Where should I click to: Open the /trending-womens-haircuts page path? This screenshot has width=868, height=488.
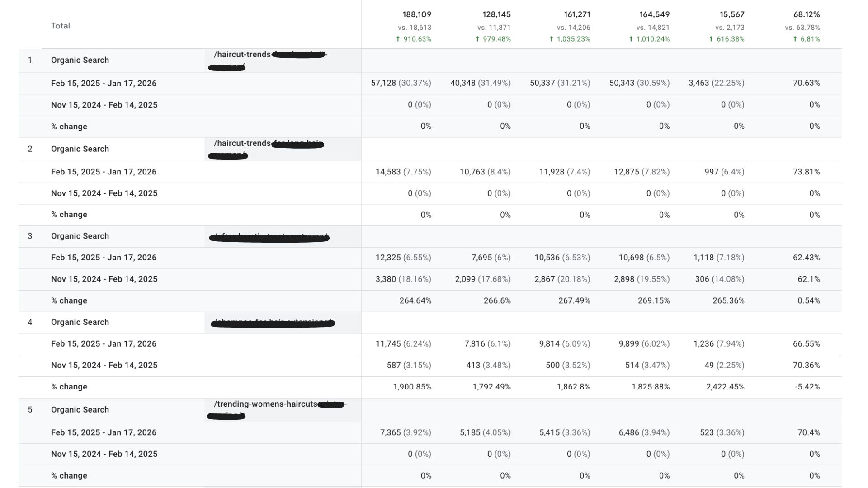click(265, 404)
